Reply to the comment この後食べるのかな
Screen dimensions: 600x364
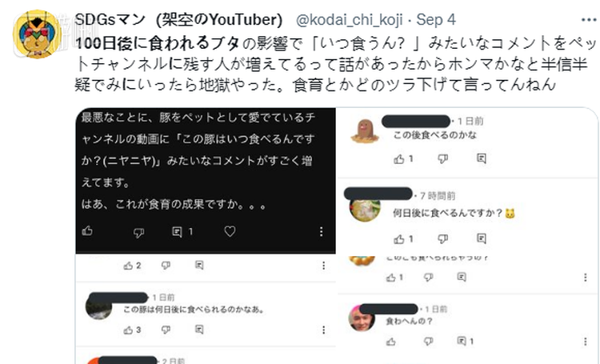[x=482, y=158]
